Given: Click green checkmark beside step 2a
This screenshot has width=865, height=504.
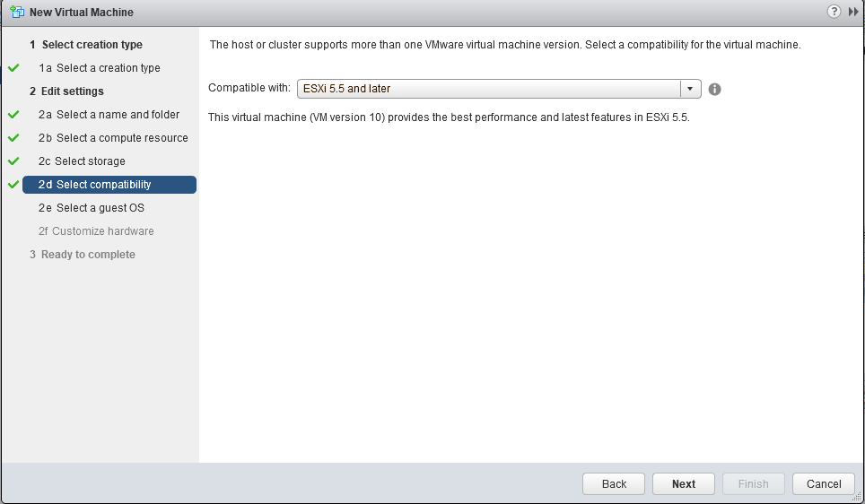Looking at the screenshot, I should 13,115.
